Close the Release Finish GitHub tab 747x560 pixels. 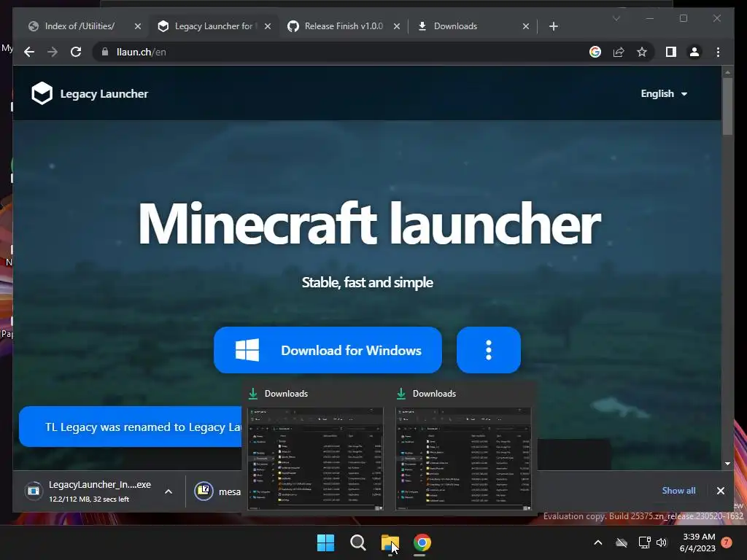pos(396,26)
